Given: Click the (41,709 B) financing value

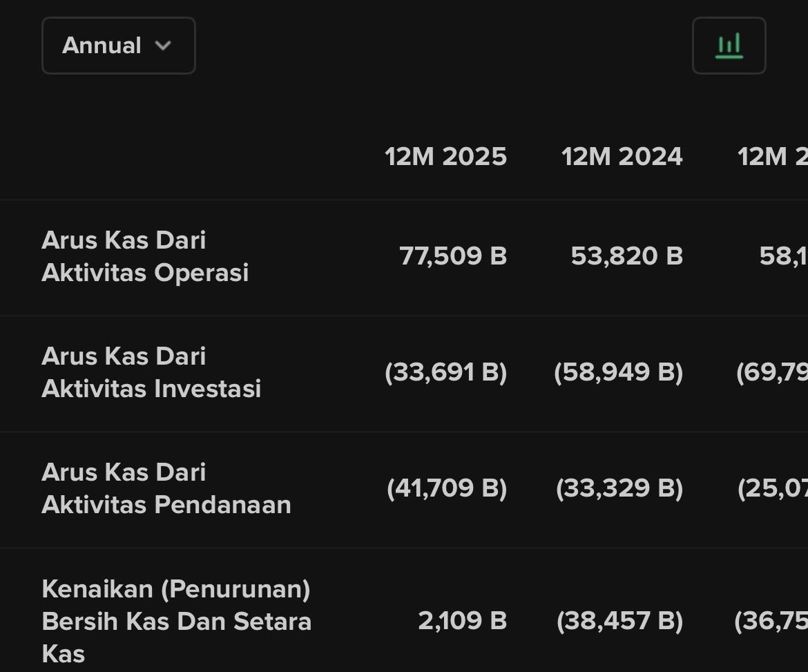Looking at the screenshot, I should point(447,488).
